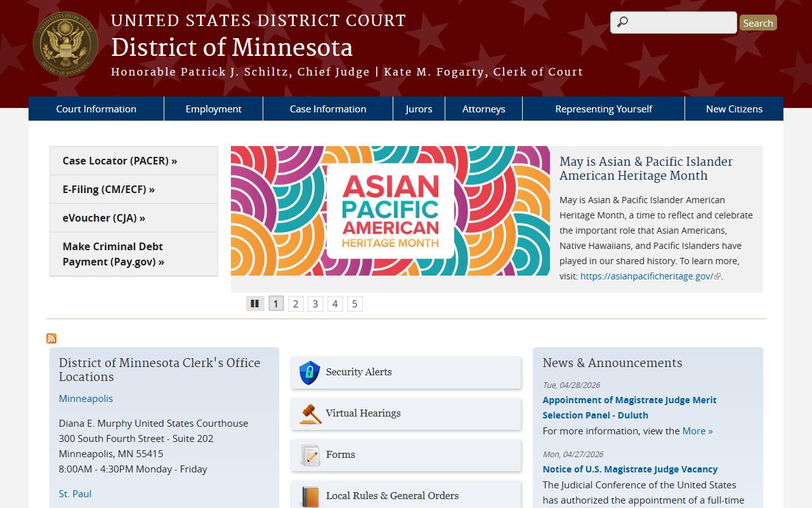The image size is (812, 508).
Task: Click the Forms notepad icon
Action: tap(310, 455)
